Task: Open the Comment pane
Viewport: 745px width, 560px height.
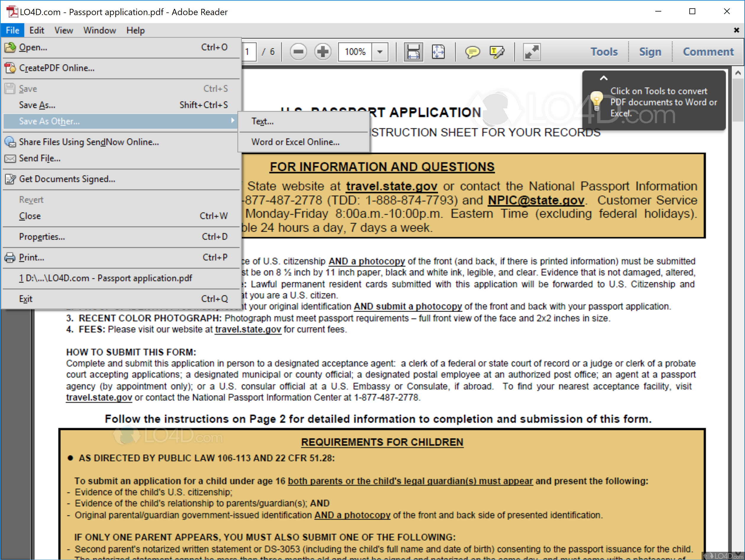Action: point(708,52)
